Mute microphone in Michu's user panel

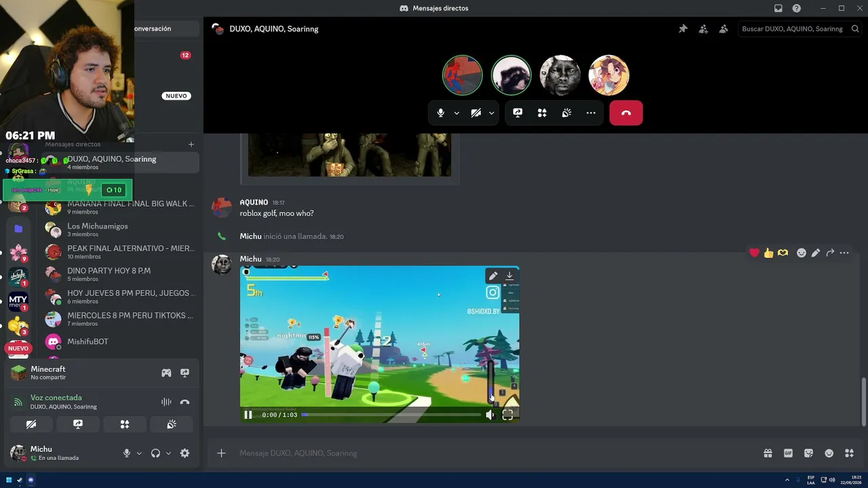[127, 453]
